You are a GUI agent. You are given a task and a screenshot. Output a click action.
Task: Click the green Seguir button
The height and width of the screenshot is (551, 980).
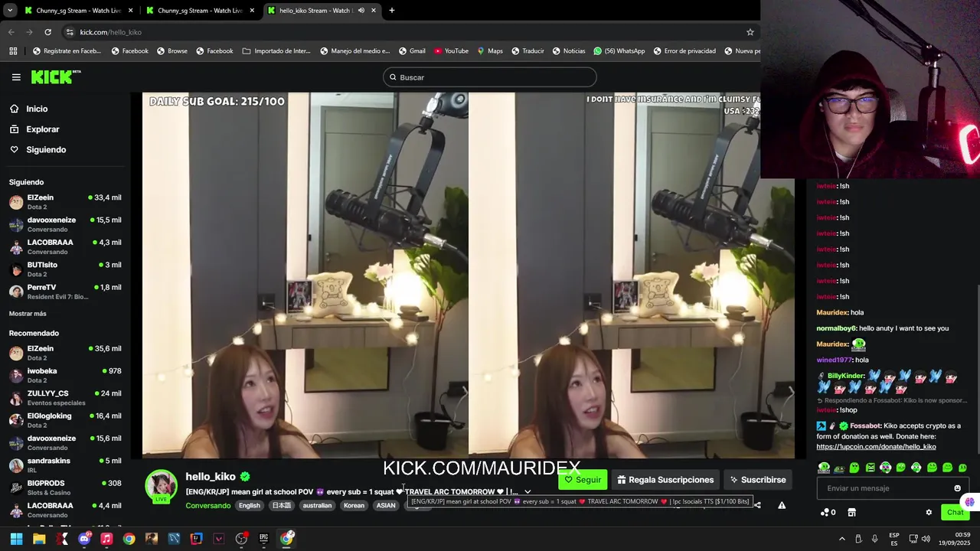[583, 480]
